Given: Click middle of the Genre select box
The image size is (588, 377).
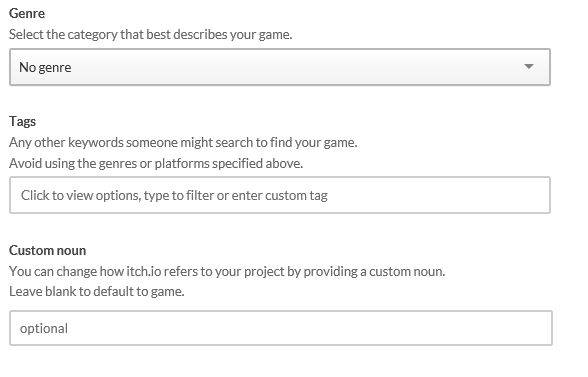Looking at the screenshot, I should 280,67.
